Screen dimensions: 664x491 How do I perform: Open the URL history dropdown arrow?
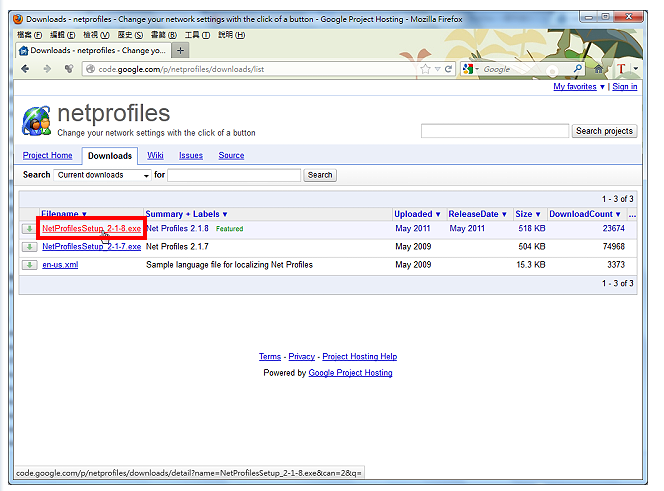438,69
